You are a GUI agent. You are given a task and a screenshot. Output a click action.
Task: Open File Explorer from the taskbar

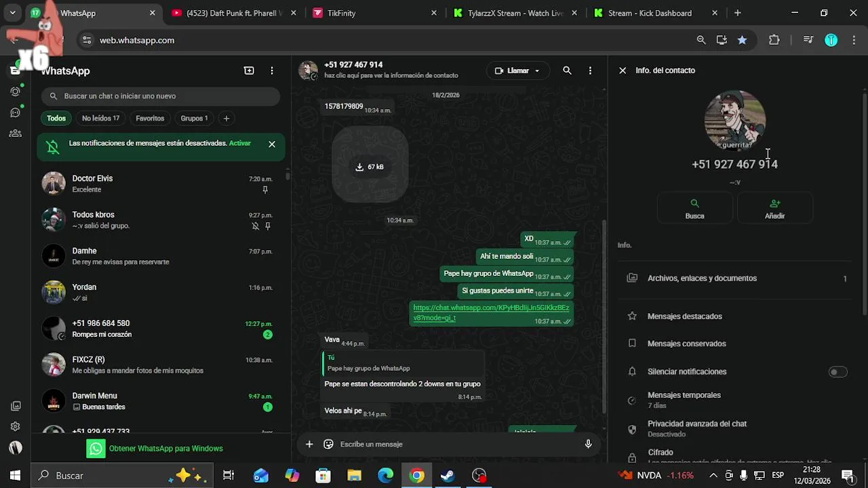click(354, 475)
